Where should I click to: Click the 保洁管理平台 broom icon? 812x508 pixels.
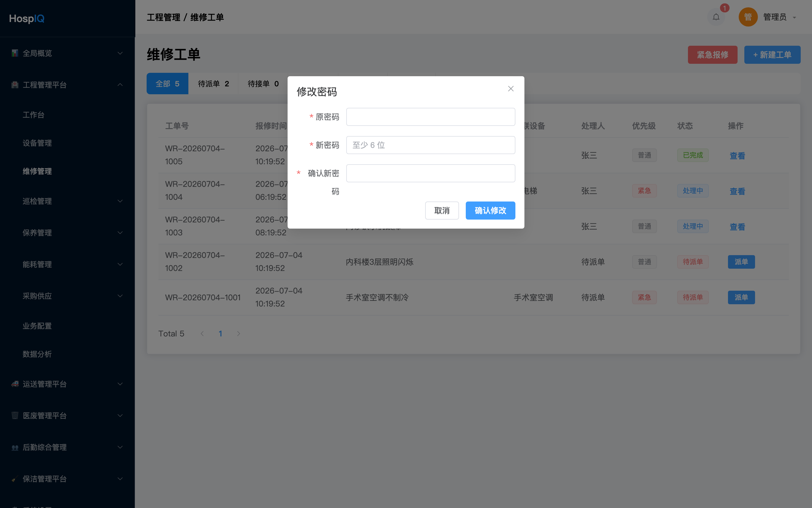15,479
